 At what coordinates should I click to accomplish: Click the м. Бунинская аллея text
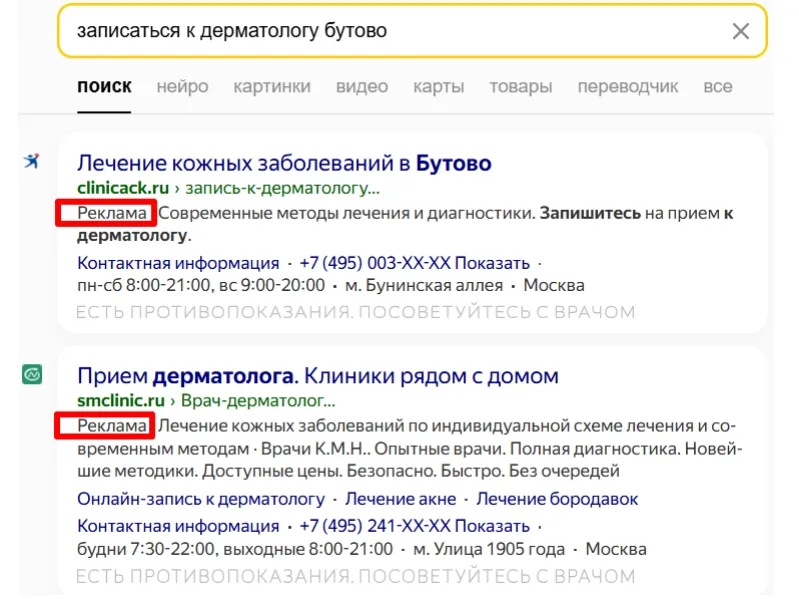[x=424, y=285]
